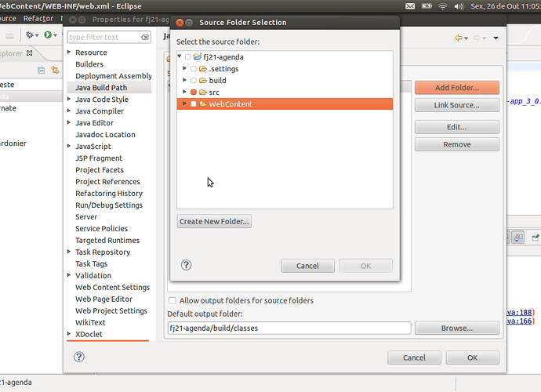Image resolution: width=541 pixels, height=392 pixels.
Task: Click the Create New Folder button
Action: (x=214, y=221)
